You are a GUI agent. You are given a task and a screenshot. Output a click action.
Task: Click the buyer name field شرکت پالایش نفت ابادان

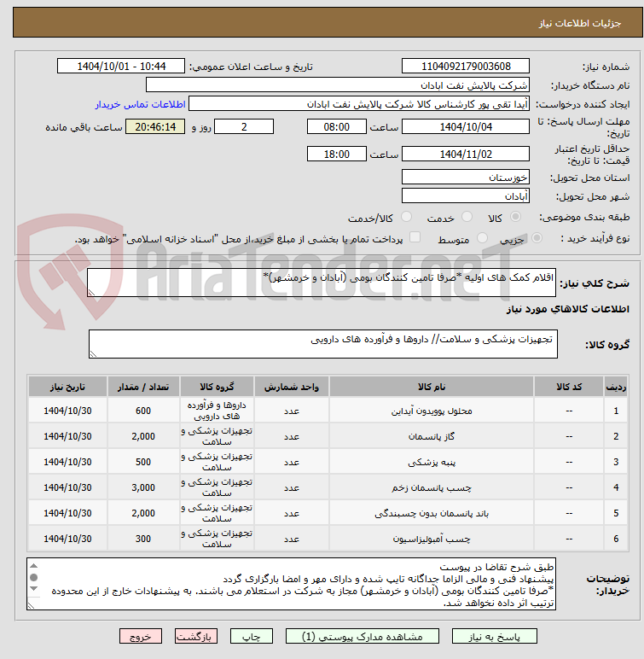coord(337,85)
